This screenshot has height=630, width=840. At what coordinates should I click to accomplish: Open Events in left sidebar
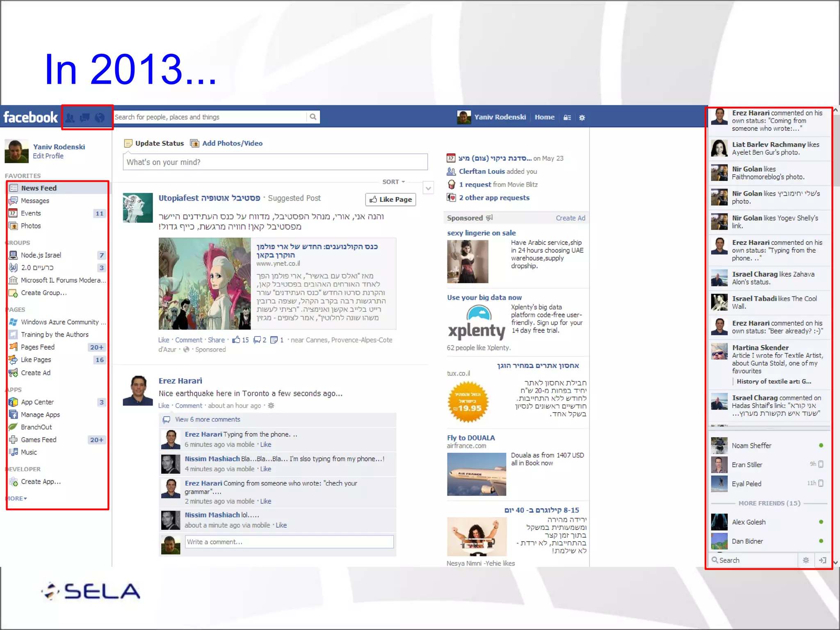pyautogui.click(x=31, y=213)
